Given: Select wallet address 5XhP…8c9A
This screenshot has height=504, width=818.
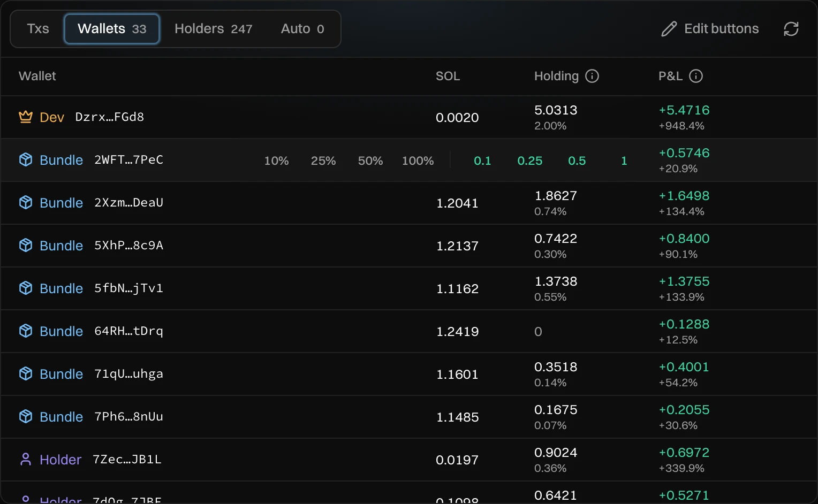Looking at the screenshot, I should click(x=128, y=245).
